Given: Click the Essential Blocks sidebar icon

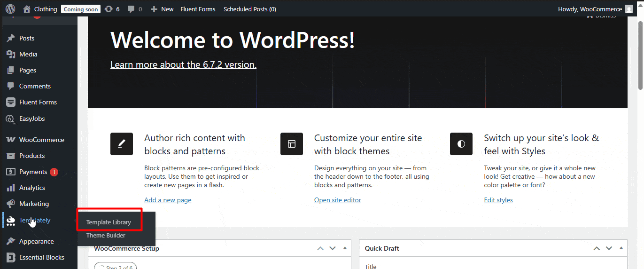Looking at the screenshot, I should click(11, 257).
